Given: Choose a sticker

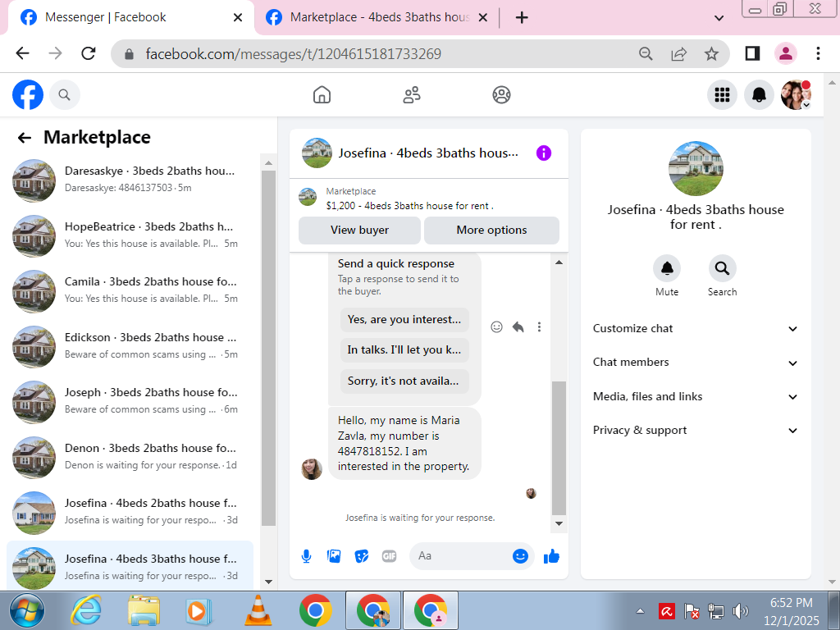Looking at the screenshot, I should tap(362, 557).
